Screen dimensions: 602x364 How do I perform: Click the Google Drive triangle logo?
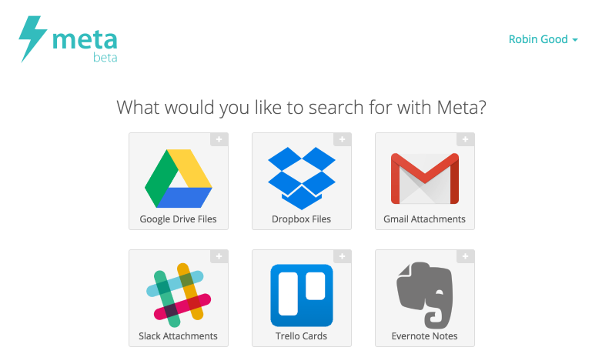178,179
